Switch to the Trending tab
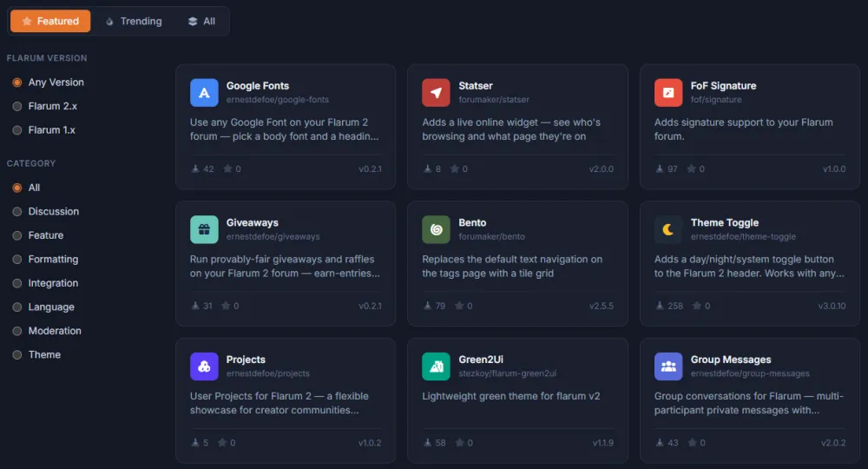The width and height of the screenshot is (868, 469). [134, 21]
